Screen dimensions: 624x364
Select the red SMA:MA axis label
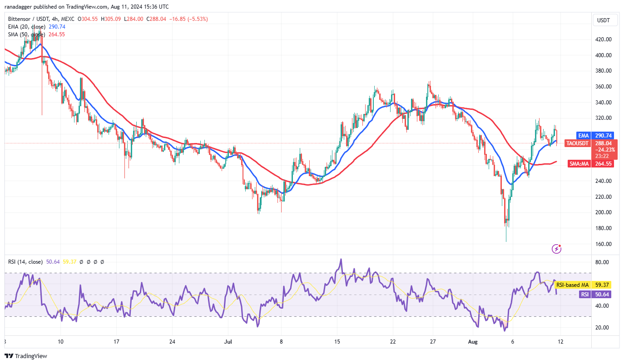coord(579,163)
